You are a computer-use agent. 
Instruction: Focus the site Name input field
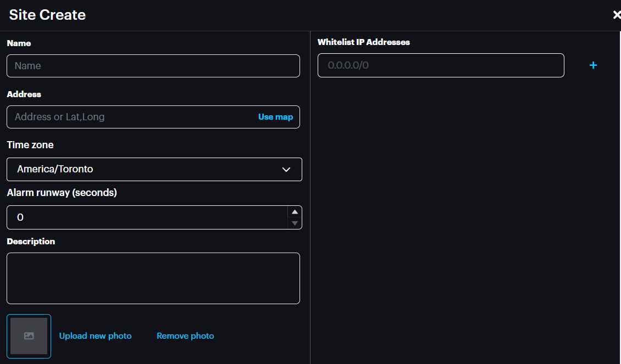coord(153,66)
